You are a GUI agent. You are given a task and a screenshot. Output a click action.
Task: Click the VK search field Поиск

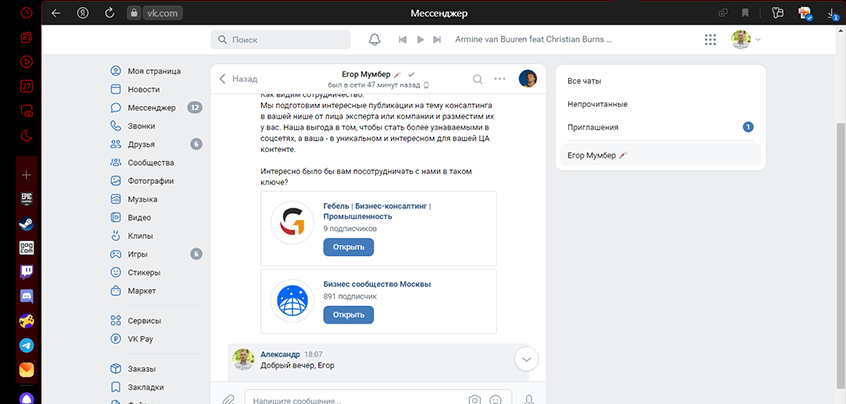click(281, 40)
